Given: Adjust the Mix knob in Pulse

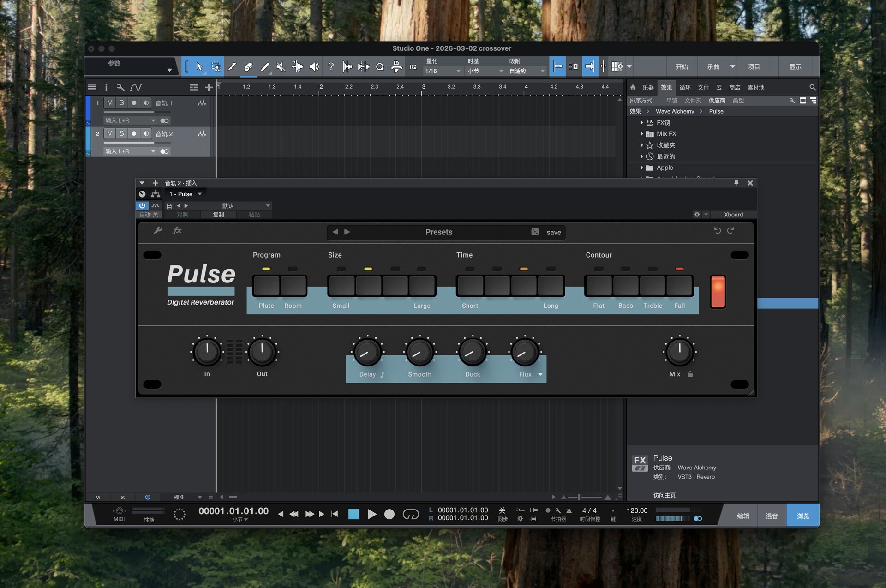Looking at the screenshot, I should 679,352.
